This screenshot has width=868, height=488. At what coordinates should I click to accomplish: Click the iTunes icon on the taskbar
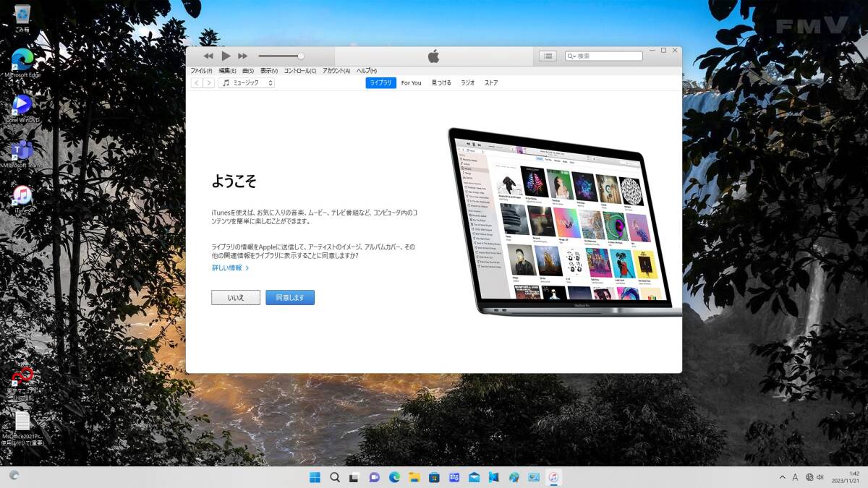coord(553,477)
